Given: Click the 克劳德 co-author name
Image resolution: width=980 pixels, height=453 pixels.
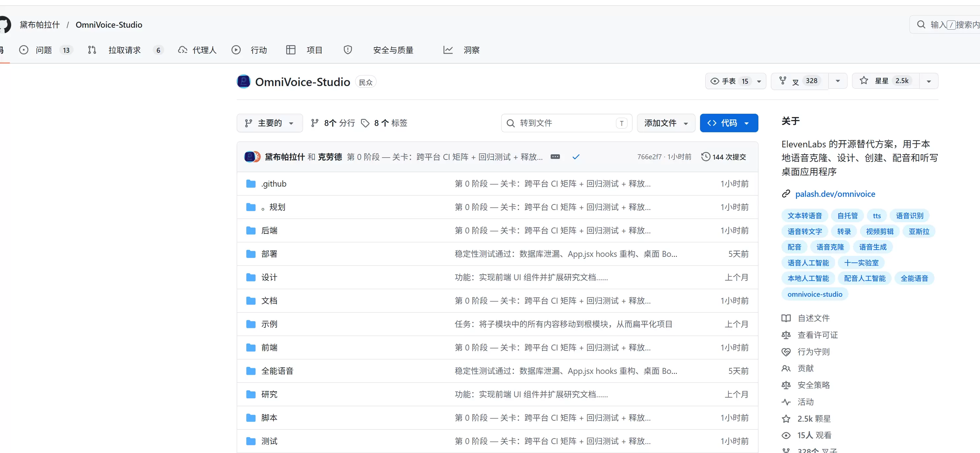Looking at the screenshot, I should (329, 157).
